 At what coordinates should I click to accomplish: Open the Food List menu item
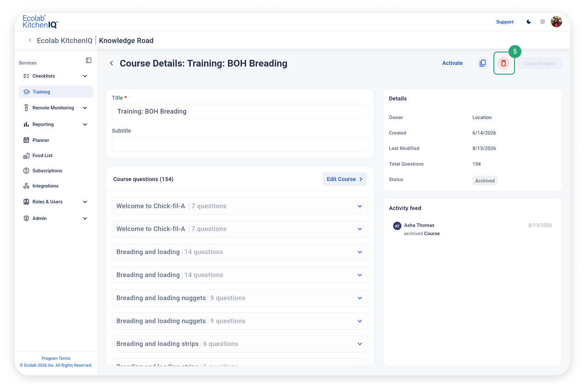[56, 156]
